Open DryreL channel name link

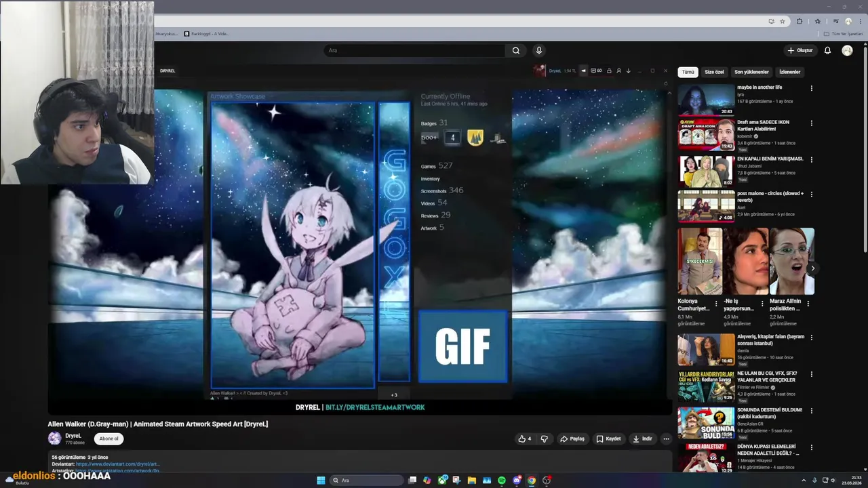73,436
